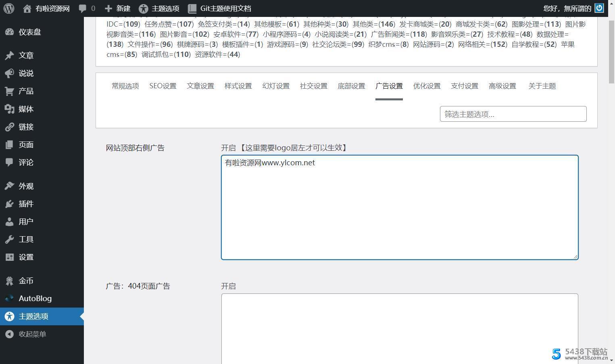Open the 文章 posts menu
This screenshot has width=615, height=364.
click(x=26, y=55)
